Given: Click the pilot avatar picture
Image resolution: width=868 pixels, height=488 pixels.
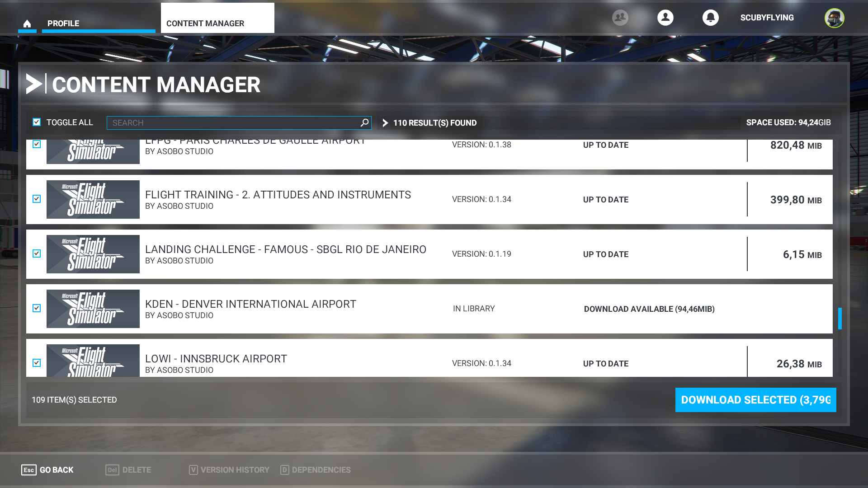Looking at the screenshot, I should tap(834, 18).
